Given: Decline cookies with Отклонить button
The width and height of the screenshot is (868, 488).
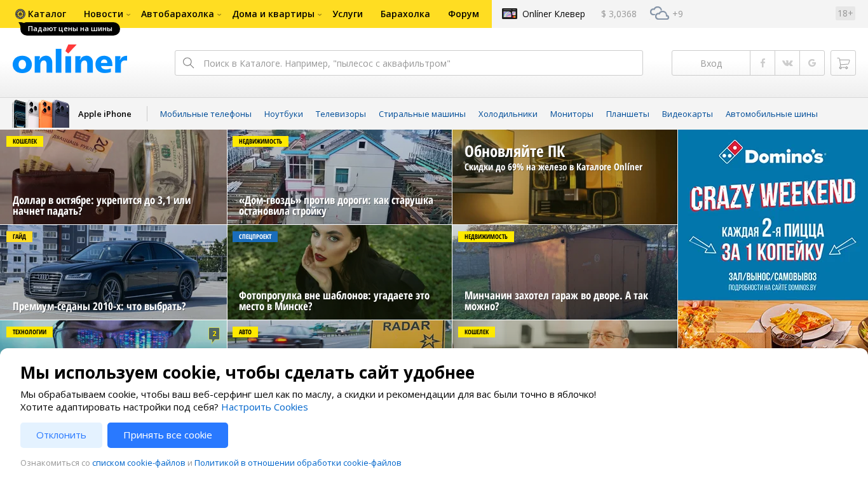Looking at the screenshot, I should 61,435.
